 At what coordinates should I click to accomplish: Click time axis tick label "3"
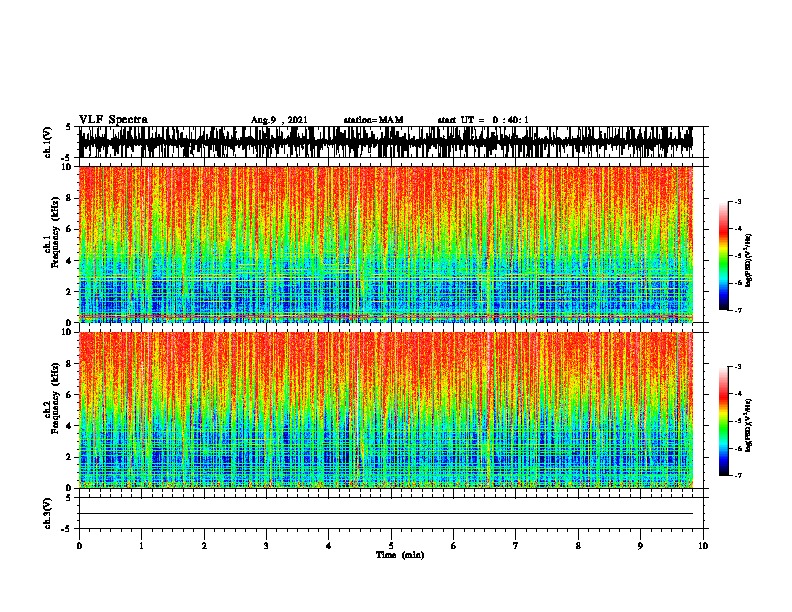tap(266, 546)
